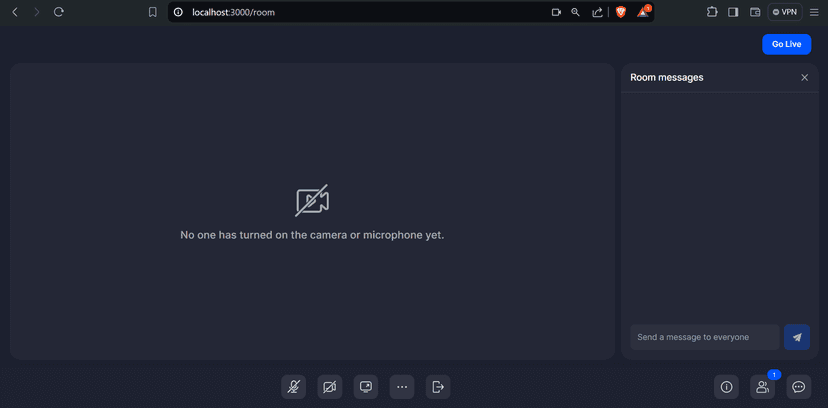The width and height of the screenshot is (828, 408).
Task: Toggle the chat panel icon
Action: tap(798, 387)
